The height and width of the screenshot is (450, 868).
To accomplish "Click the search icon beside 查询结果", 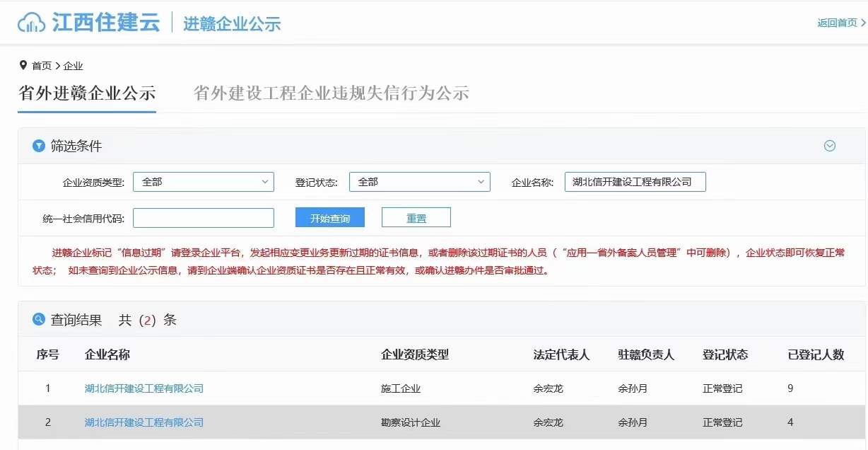I will pyautogui.click(x=39, y=320).
